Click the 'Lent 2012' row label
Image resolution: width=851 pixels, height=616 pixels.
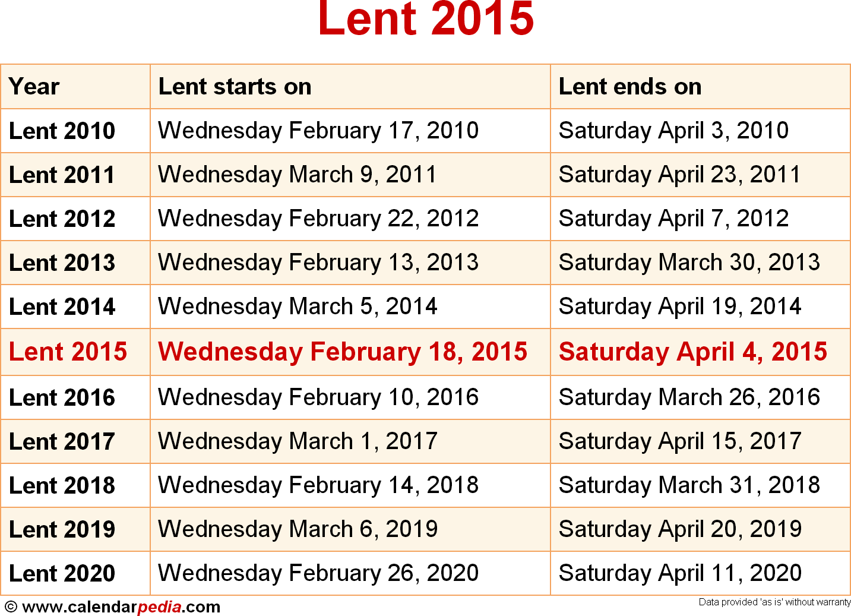point(62,219)
